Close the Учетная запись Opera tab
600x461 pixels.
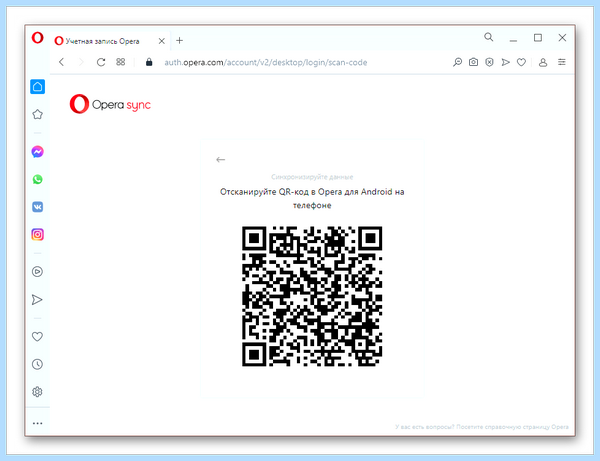pyautogui.click(x=161, y=41)
